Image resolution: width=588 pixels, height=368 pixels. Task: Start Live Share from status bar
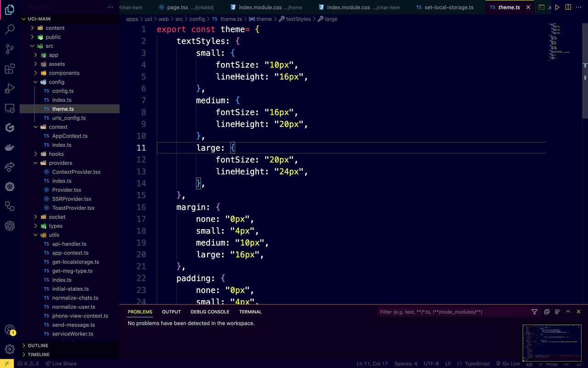pos(60,363)
